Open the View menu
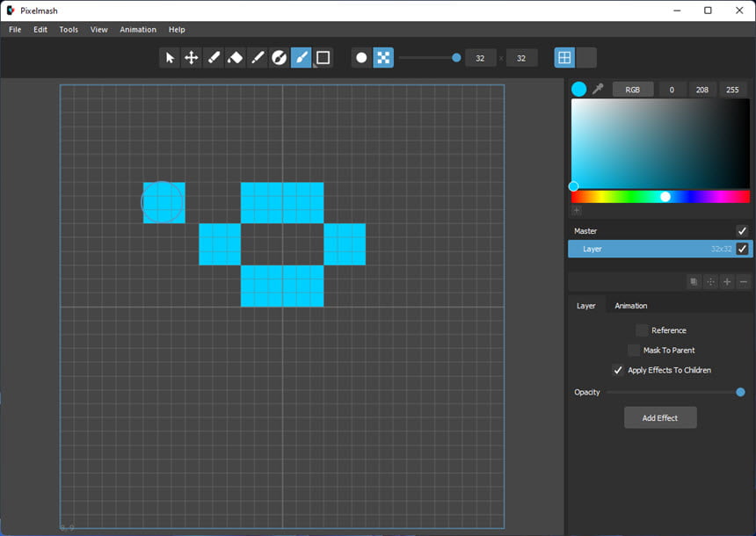The width and height of the screenshot is (756, 536). (98, 29)
